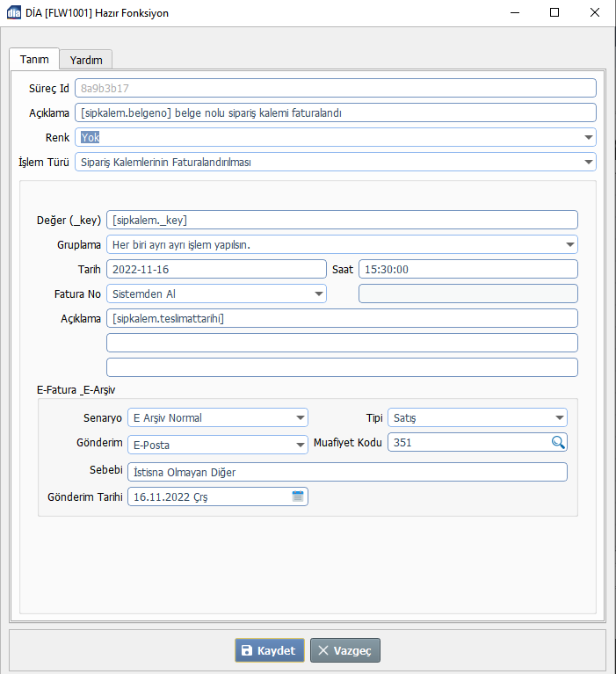Click the Değer (_key) input field
The width and height of the screenshot is (616, 674).
(342, 220)
